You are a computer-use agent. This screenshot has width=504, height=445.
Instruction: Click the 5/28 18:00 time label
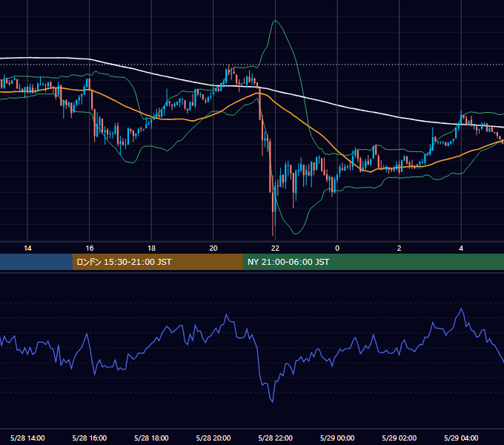[151, 438]
